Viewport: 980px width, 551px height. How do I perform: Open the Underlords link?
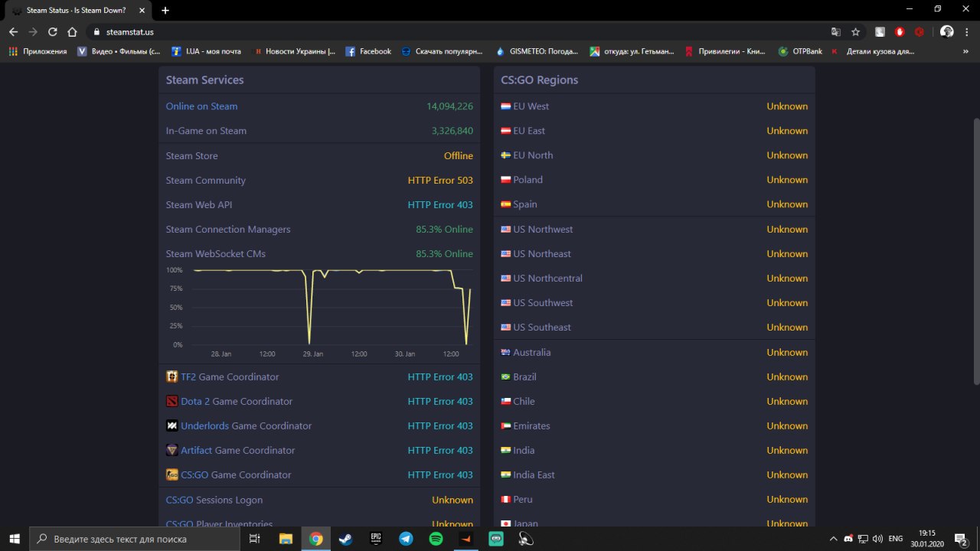(x=204, y=425)
